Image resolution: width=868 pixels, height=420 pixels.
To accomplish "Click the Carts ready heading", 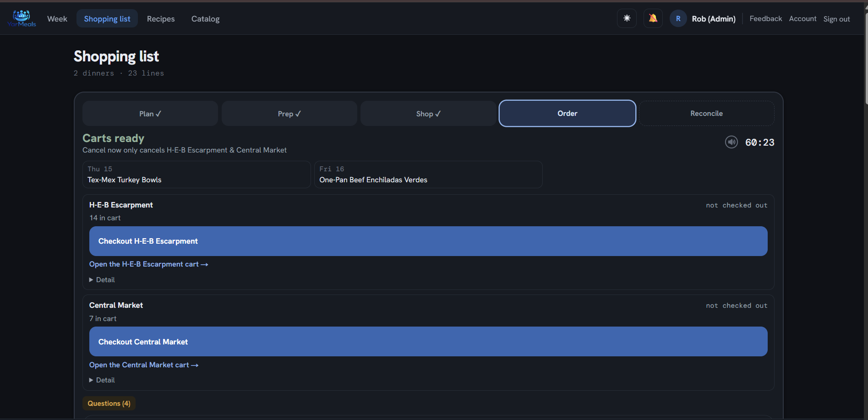I will coord(113,138).
